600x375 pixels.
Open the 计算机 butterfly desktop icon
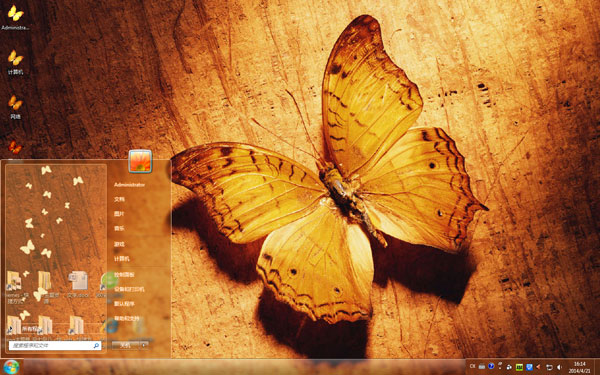(15, 58)
